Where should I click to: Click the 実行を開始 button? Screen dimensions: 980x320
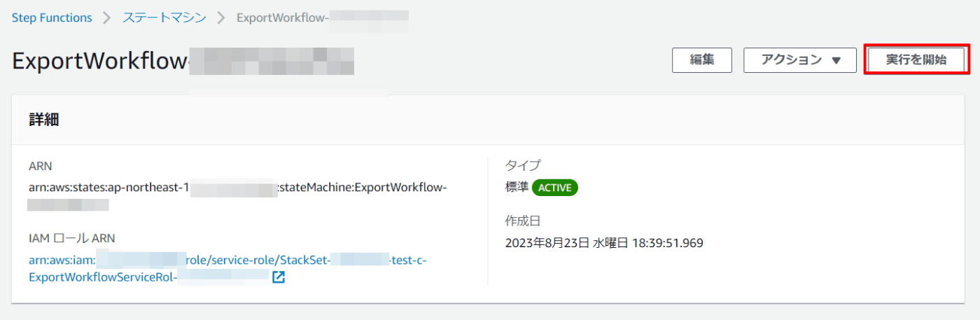(x=916, y=60)
